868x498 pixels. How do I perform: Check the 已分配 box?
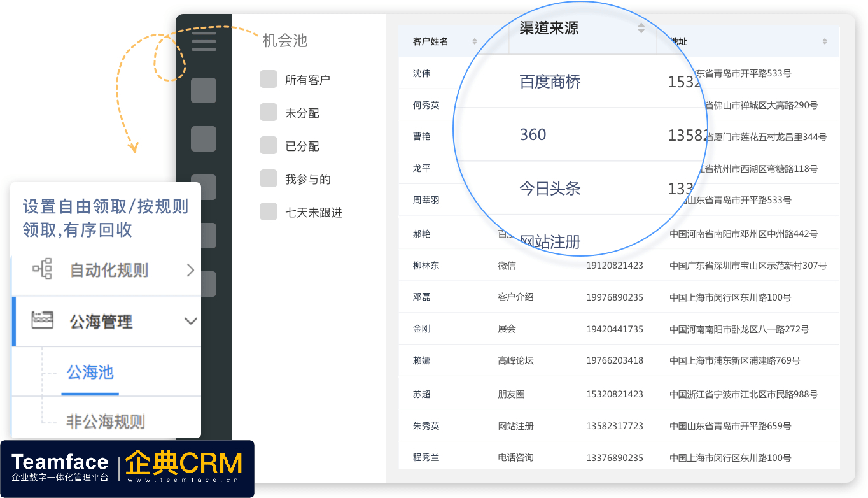(x=269, y=145)
